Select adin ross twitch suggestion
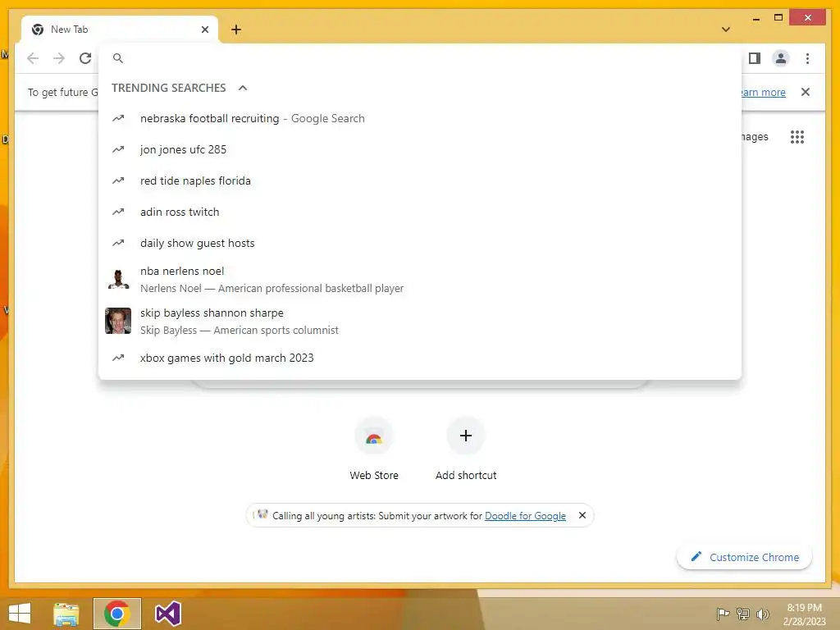Image resolution: width=840 pixels, height=630 pixels. pyautogui.click(x=420, y=212)
